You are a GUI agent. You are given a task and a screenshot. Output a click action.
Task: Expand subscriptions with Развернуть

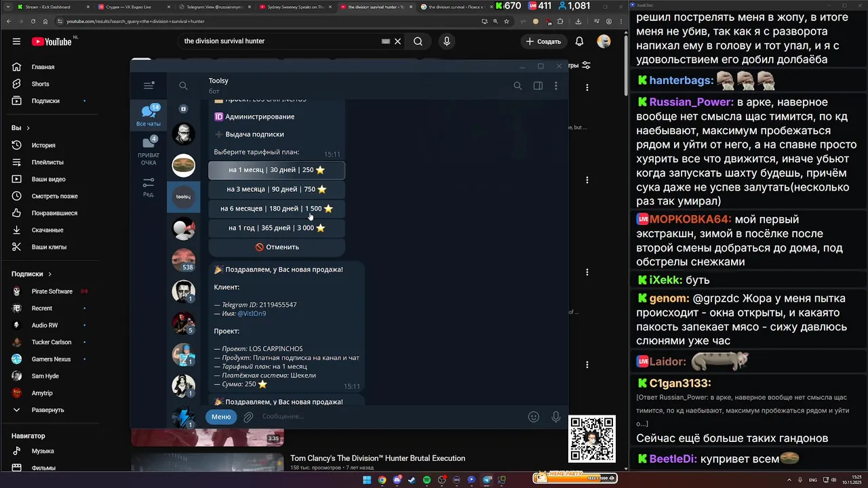(47, 410)
